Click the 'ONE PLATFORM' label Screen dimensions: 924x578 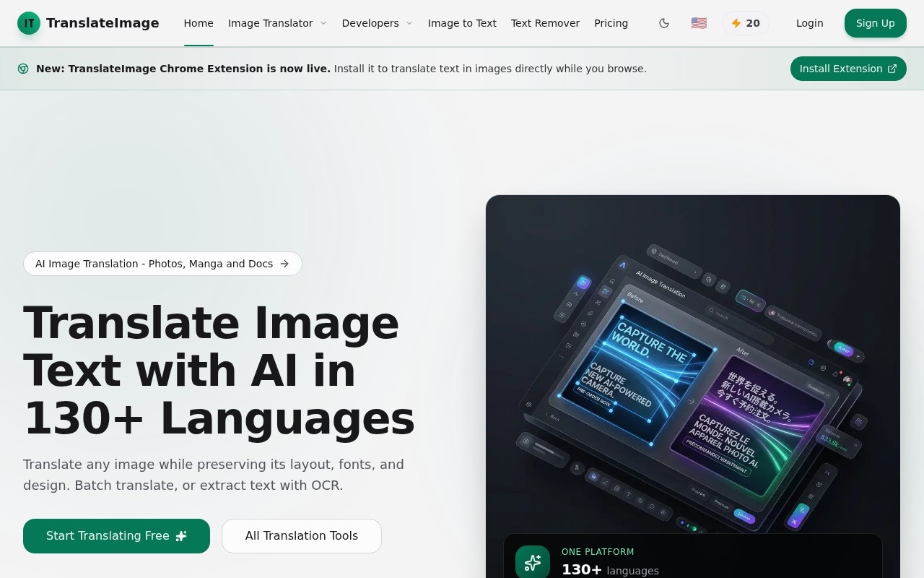coord(598,552)
